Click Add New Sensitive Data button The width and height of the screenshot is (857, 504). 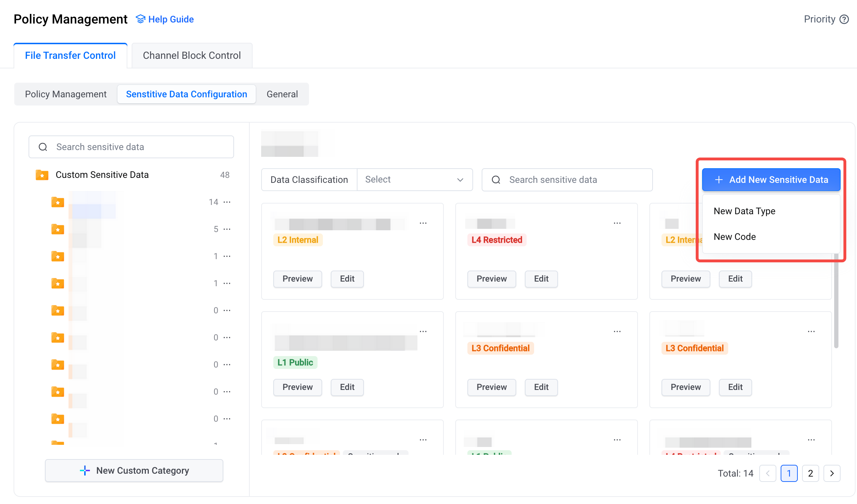coord(771,180)
